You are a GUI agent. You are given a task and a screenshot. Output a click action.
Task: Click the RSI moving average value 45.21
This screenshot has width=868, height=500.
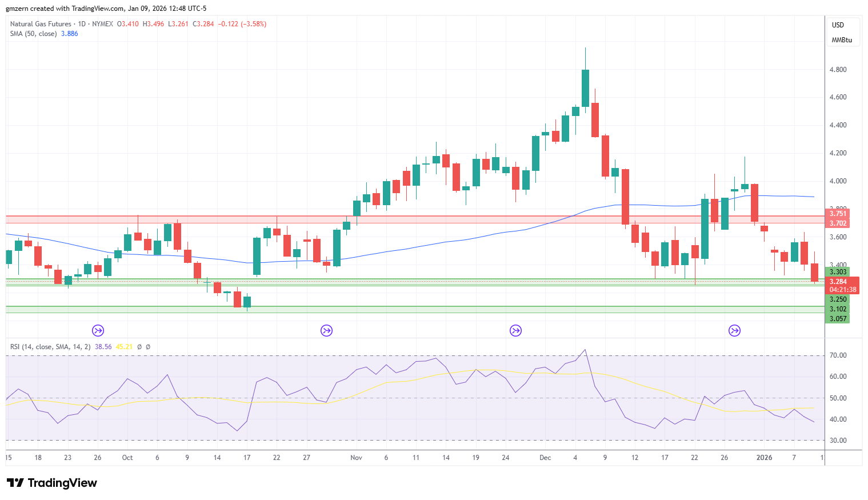[x=124, y=347]
